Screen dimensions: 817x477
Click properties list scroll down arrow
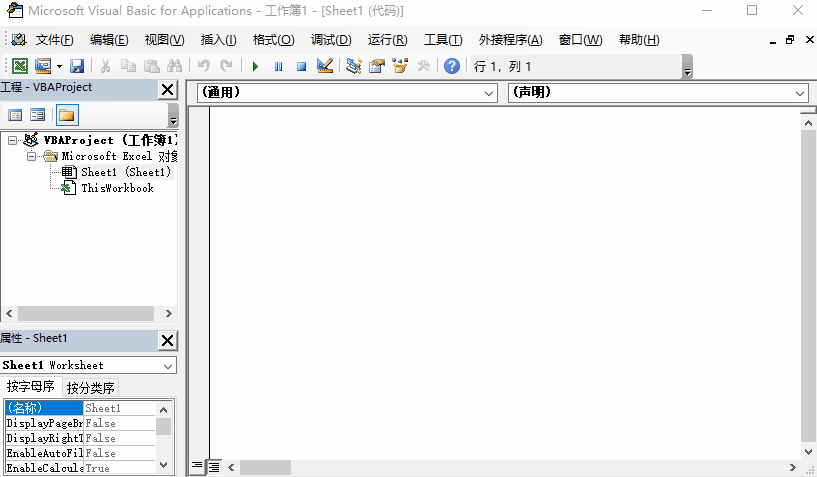pyautogui.click(x=164, y=465)
